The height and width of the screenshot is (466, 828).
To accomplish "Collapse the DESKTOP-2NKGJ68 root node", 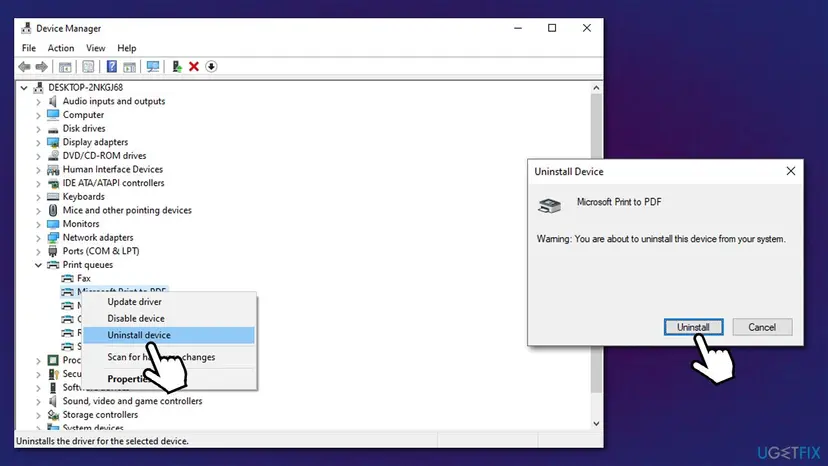I will click(24, 88).
